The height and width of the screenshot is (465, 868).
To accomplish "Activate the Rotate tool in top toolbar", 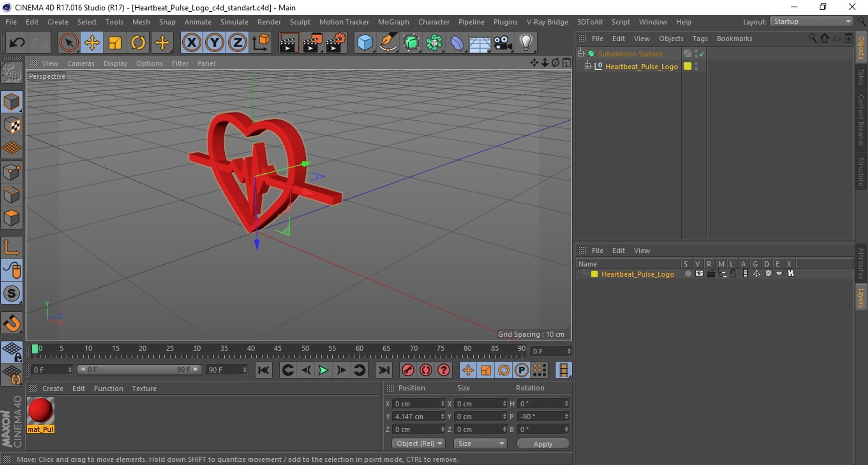I will click(138, 43).
